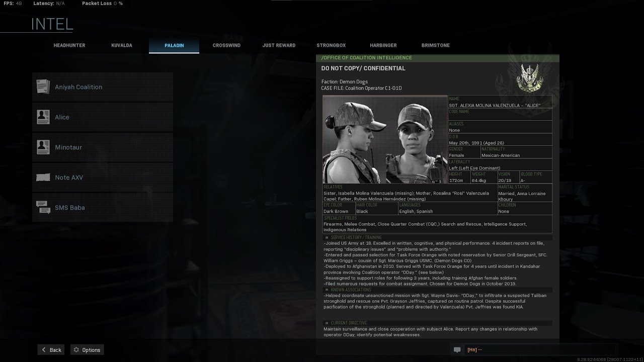The width and height of the screenshot is (644, 362).
Task: Click the chat speech bubble icon
Action: click(457, 350)
